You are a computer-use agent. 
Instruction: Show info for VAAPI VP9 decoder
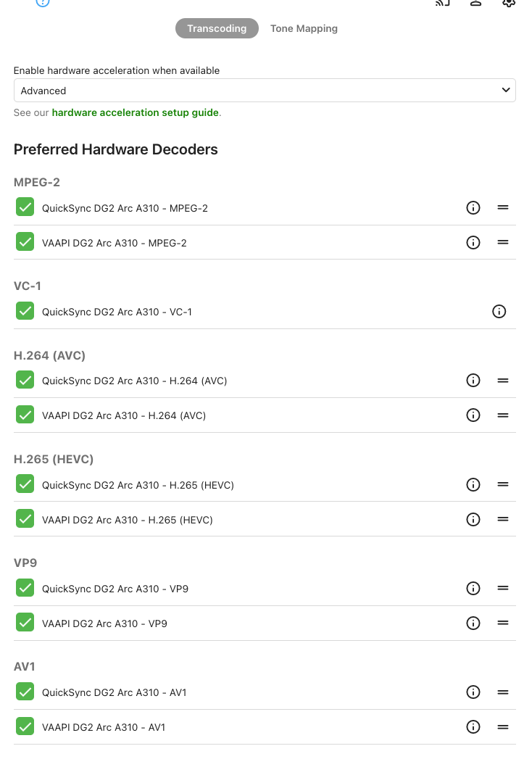(473, 623)
